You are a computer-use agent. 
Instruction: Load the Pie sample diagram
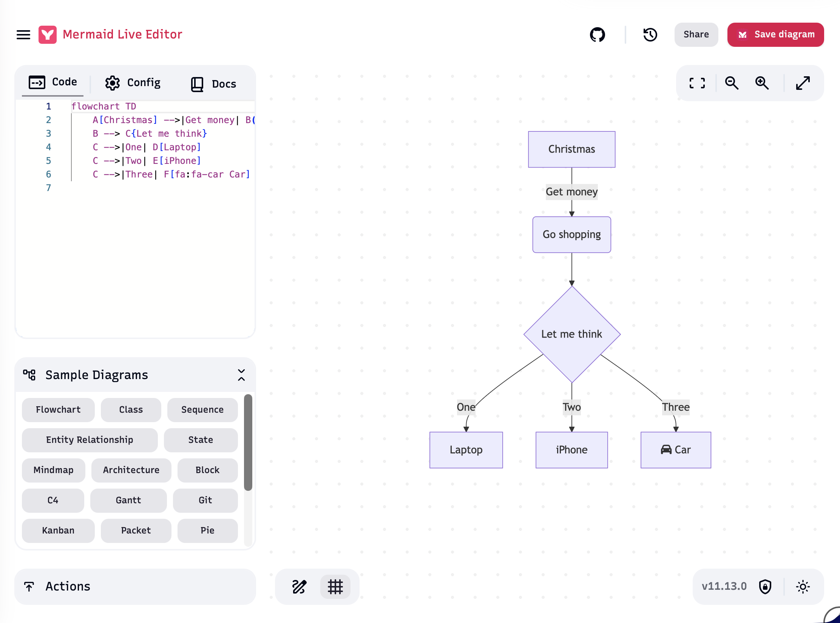(x=207, y=530)
